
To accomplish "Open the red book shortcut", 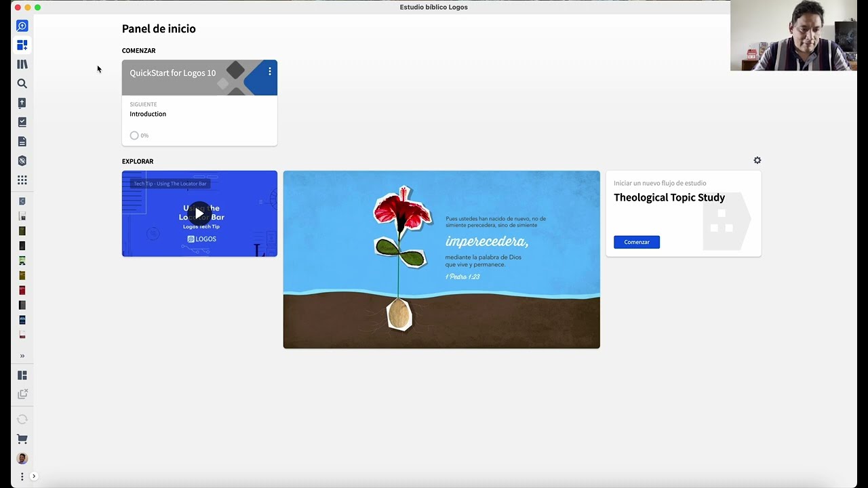I will pyautogui.click(x=22, y=290).
